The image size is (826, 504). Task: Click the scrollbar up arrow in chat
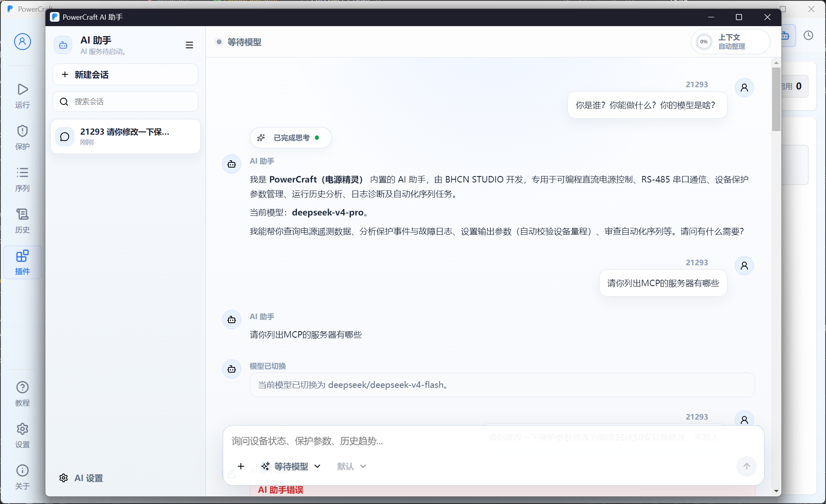pos(776,63)
